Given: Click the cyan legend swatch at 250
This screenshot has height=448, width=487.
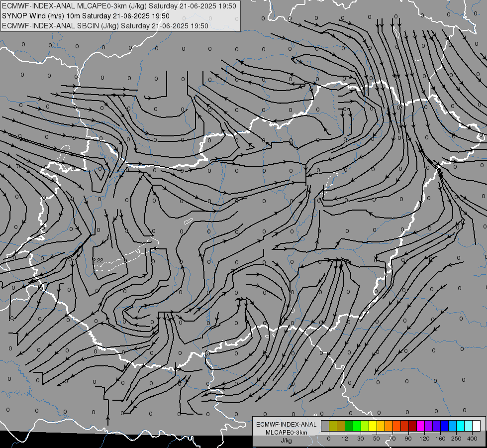Looking at the screenshot, I should pyautogui.click(x=461, y=426).
